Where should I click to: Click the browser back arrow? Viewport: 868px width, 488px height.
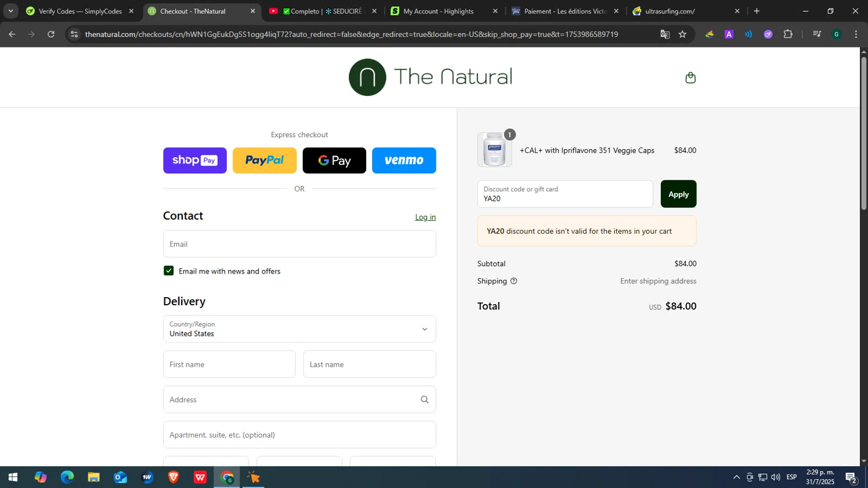[x=12, y=34]
